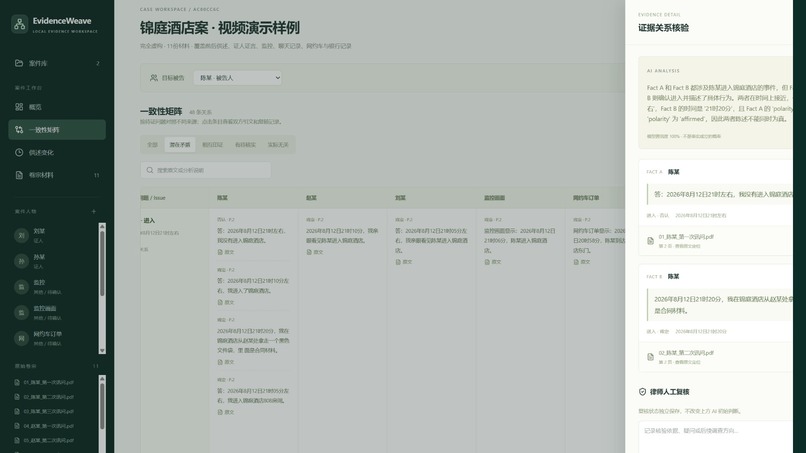Click the people icon beside 目标被告

(x=153, y=78)
